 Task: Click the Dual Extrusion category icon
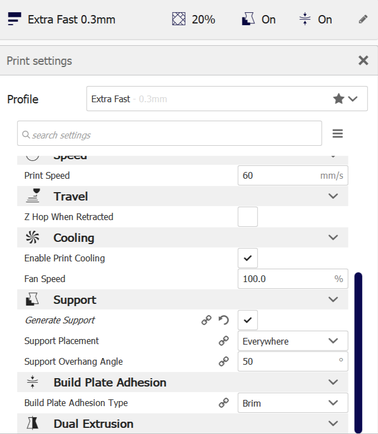tap(32, 423)
